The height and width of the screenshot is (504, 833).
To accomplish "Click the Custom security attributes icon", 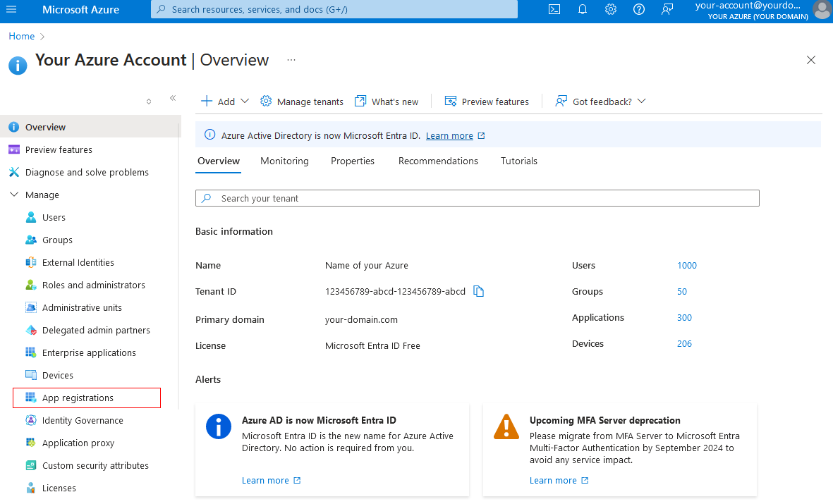I will click(x=31, y=466).
